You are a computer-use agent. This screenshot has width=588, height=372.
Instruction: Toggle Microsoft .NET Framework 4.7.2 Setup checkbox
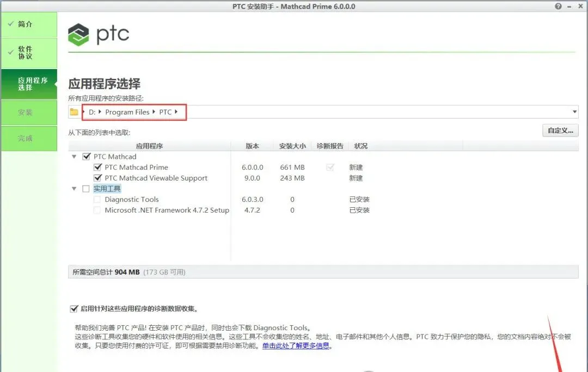pyautogui.click(x=97, y=210)
